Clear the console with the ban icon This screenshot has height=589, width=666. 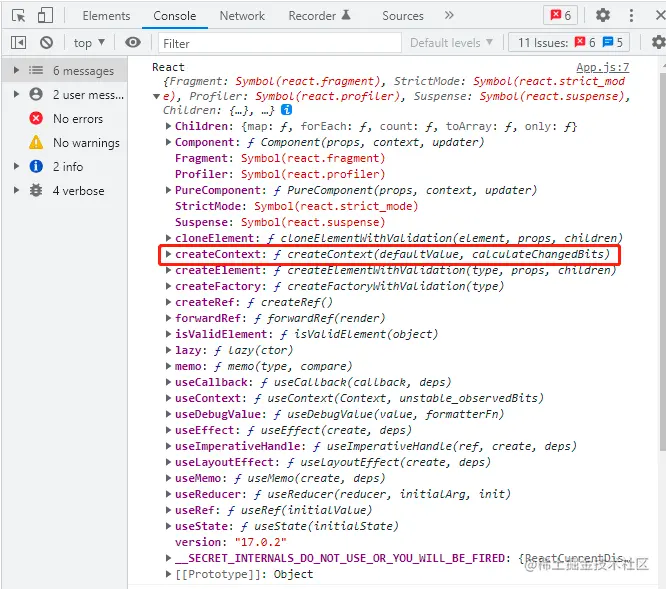pyautogui.click(x=46, y=42)
